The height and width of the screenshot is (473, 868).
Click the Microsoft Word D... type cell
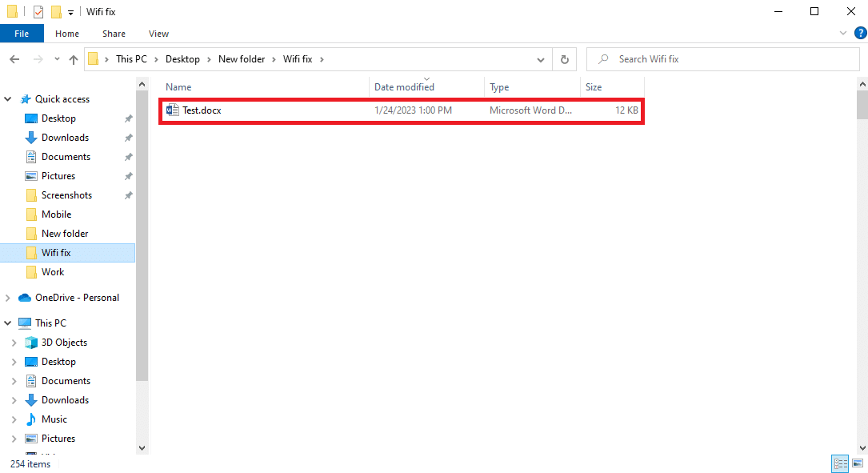pos(530,110)
